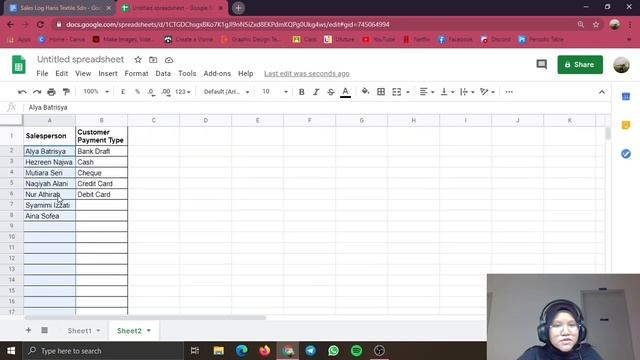Check document cloud save status icon
This screenshot has width=640, height=360.
169,60
